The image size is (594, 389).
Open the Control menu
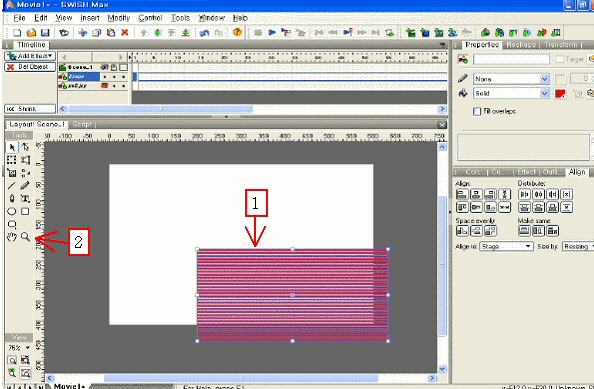pos(150,18)
